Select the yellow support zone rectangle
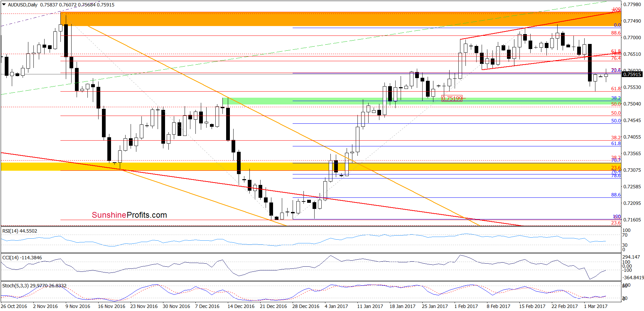The width and height of the screenshot is (644, 311). 311,167
